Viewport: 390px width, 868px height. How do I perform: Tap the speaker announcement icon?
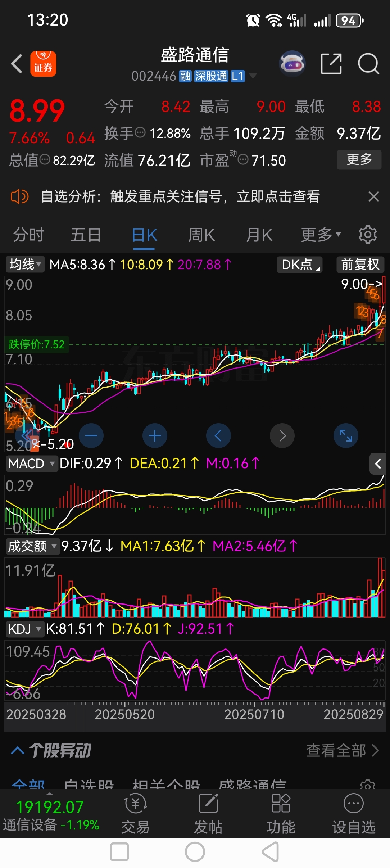(19, 196)
